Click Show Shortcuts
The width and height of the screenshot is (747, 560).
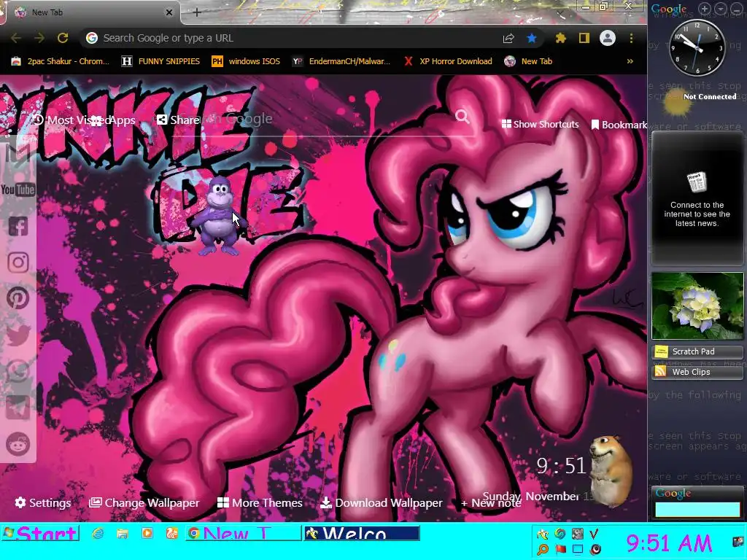541,124
